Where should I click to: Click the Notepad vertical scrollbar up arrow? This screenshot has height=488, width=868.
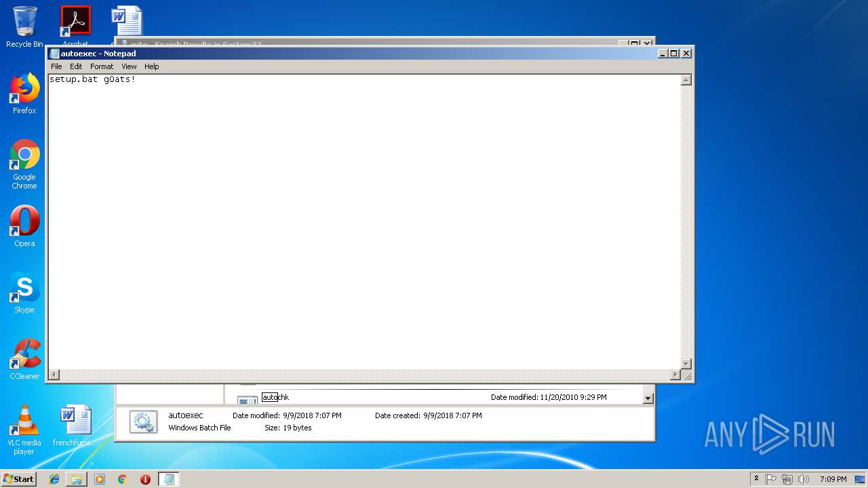point(686,80)
